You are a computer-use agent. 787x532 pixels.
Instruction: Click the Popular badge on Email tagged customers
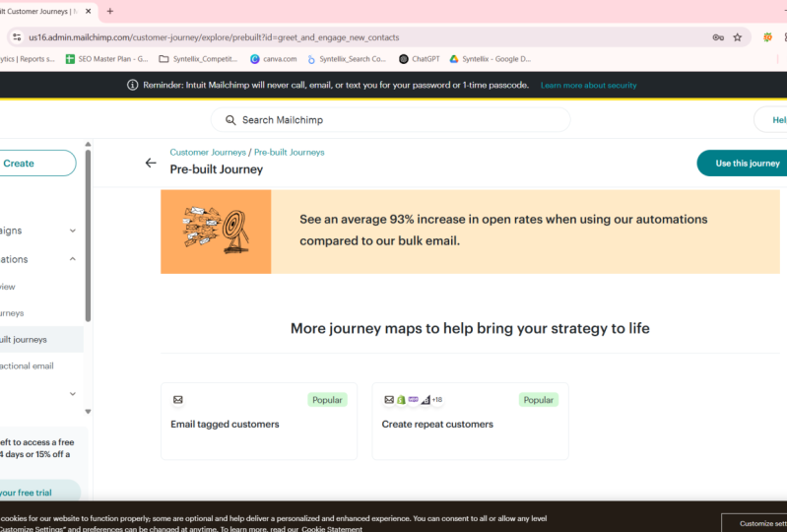tap(327, 400)
